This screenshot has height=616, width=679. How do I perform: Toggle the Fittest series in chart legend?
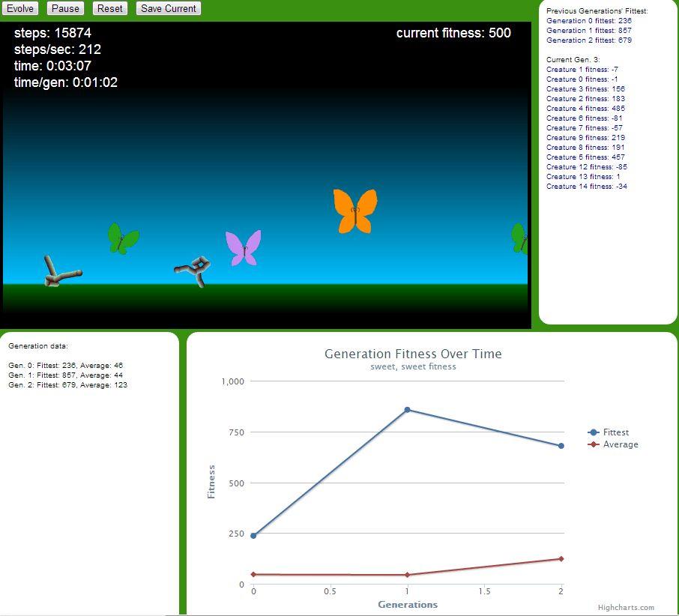[x=609, y=432]
